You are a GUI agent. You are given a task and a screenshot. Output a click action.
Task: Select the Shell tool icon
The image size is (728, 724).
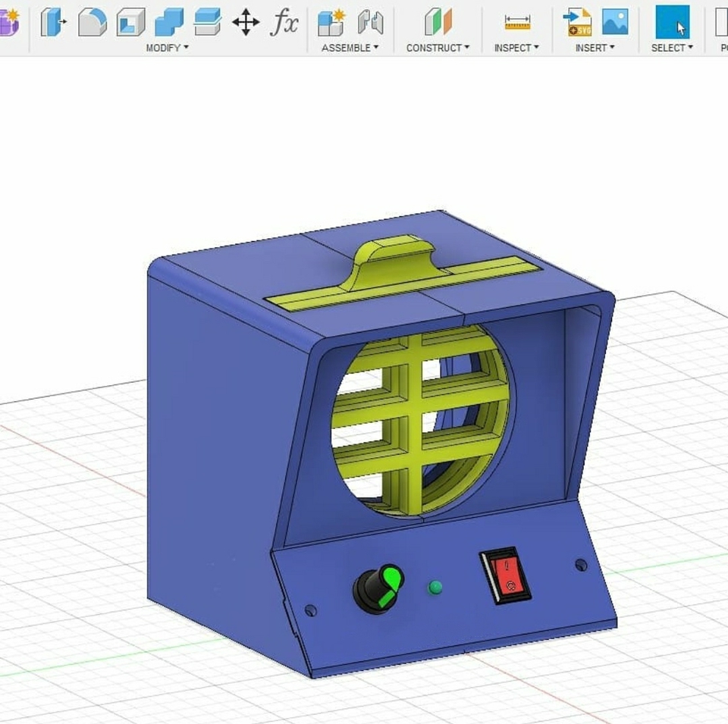pos(130,22)
